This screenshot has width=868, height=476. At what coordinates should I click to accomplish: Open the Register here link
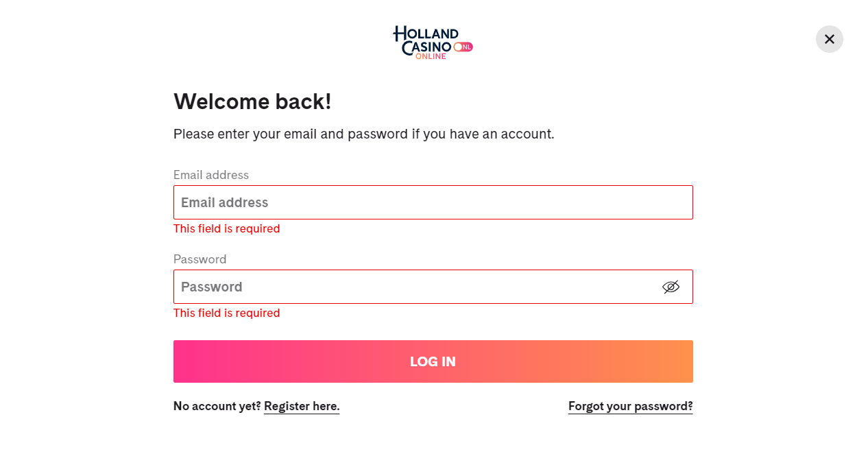pyautogui.click(x=302, y=406)
